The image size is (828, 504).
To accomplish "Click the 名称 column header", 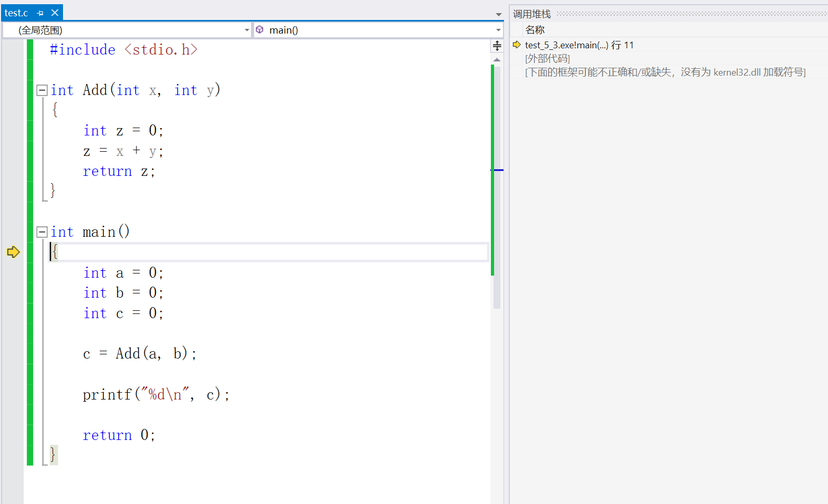I will tap(535, 30).
